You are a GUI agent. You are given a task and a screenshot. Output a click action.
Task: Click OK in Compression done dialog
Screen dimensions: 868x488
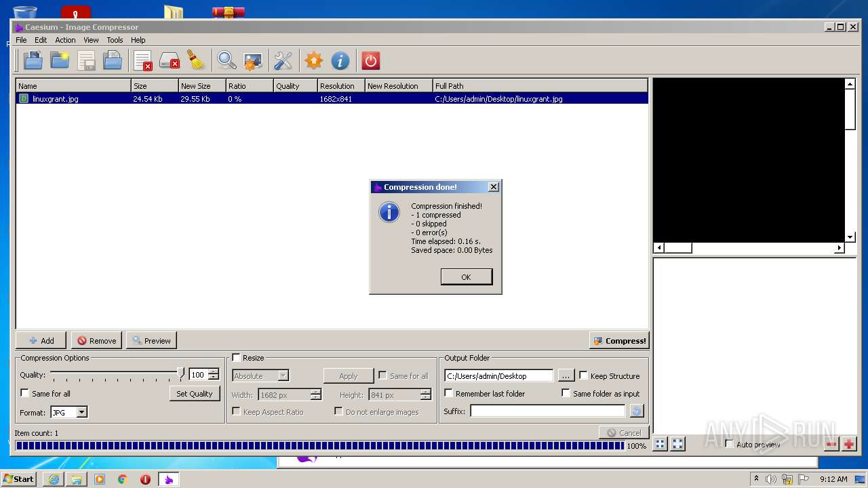(x=466, y=277)
